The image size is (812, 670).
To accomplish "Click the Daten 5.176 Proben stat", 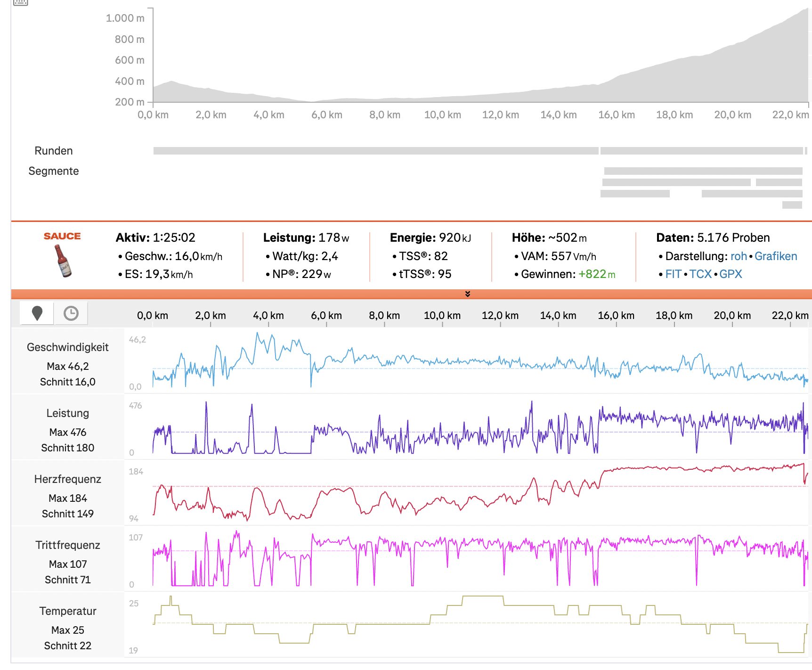I will click(x=713, y=237).
